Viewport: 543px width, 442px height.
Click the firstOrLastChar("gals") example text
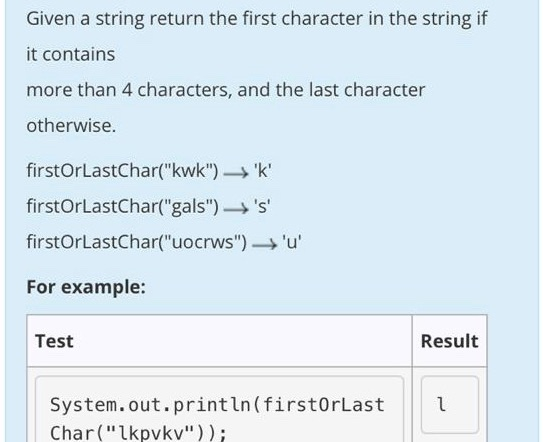point(123,207)
